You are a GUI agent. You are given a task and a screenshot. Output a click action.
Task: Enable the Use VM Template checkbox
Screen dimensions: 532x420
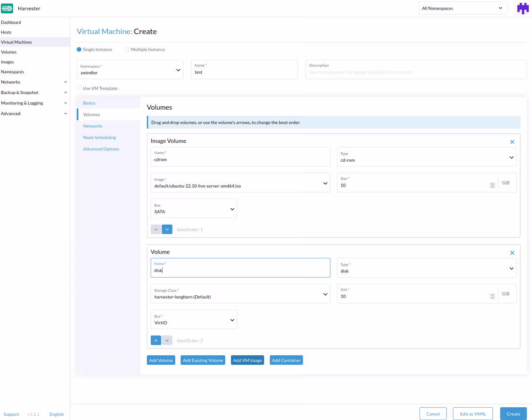pos(79,88)
